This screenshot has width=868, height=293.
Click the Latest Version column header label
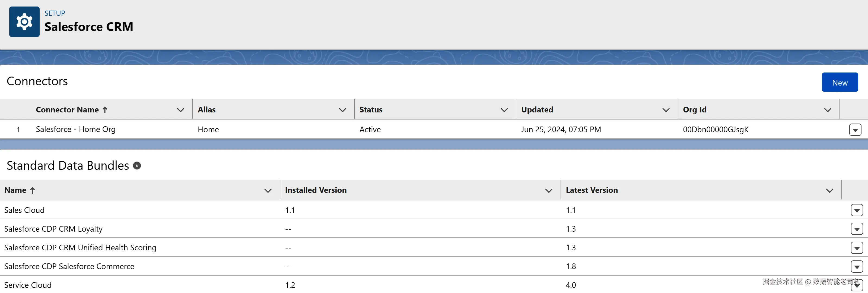click(x=592, y=190)
